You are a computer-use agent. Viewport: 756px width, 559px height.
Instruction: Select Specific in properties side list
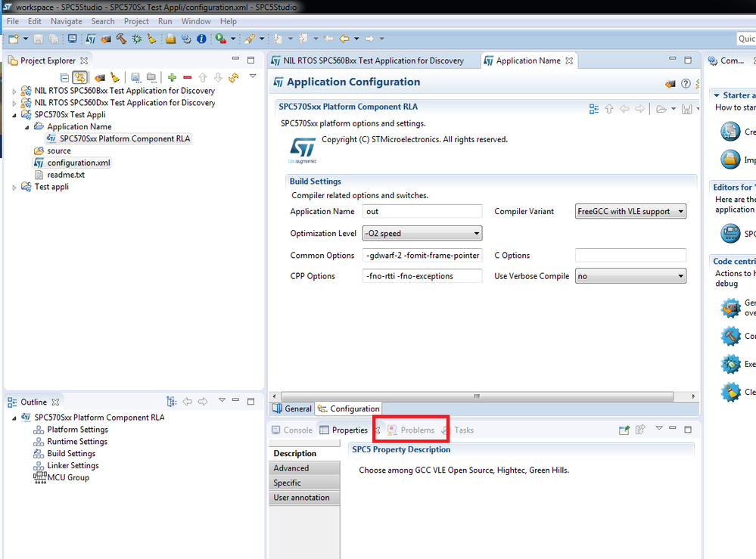click(304, 483)
